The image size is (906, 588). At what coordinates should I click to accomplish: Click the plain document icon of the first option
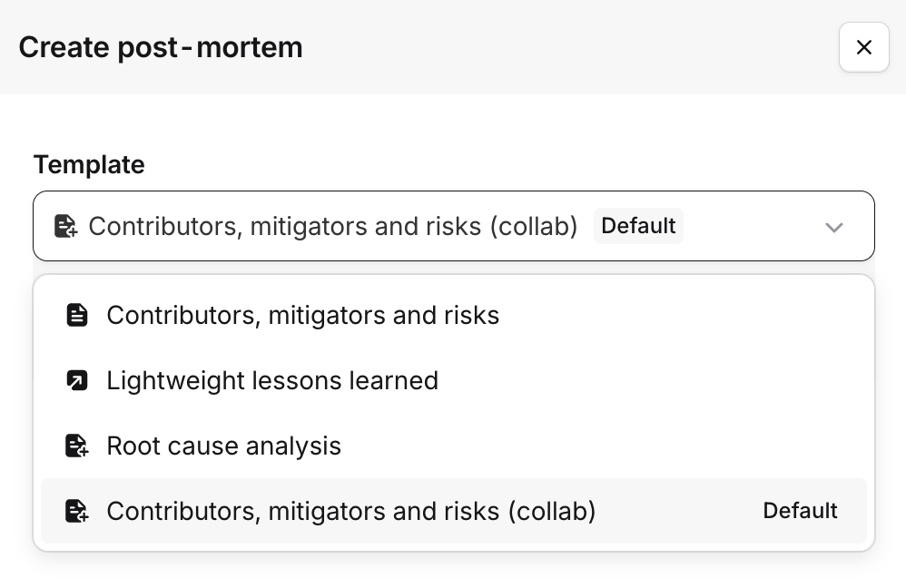click(x=77, y=316)
